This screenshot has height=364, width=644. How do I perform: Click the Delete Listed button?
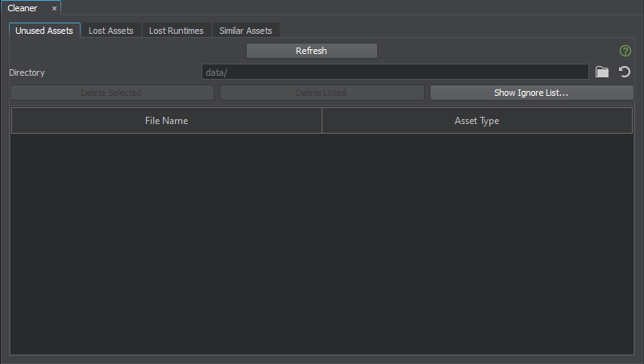tap(321, 93)
